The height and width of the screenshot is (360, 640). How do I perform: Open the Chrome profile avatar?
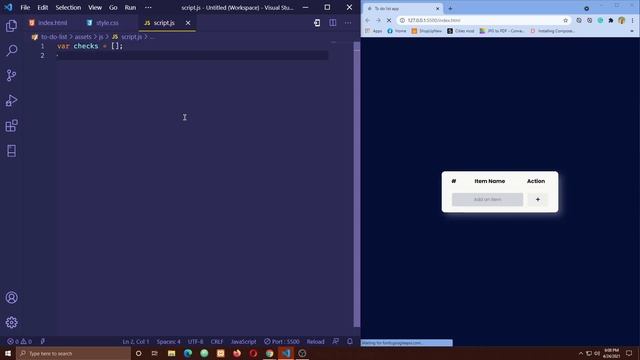point(621,20)
